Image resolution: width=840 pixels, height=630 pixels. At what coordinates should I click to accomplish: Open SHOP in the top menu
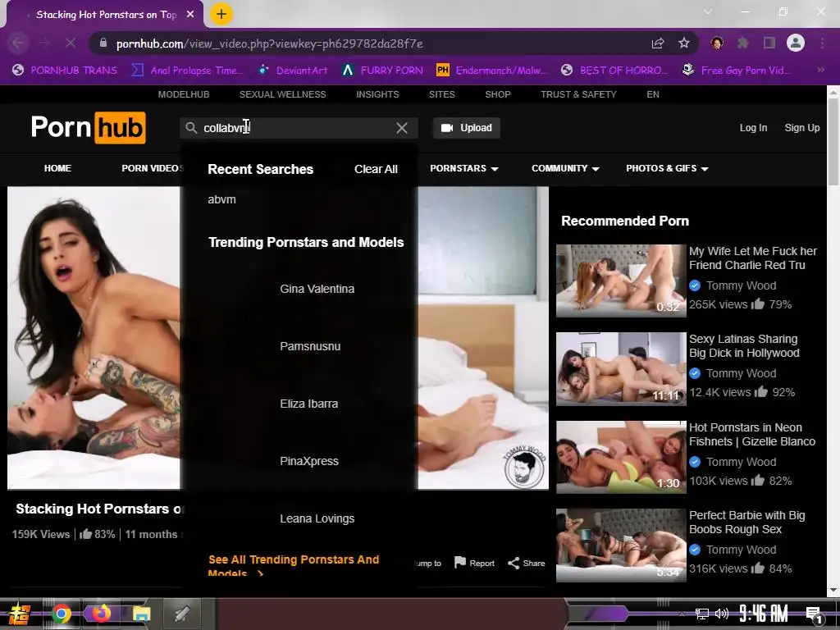click(498, 94)
